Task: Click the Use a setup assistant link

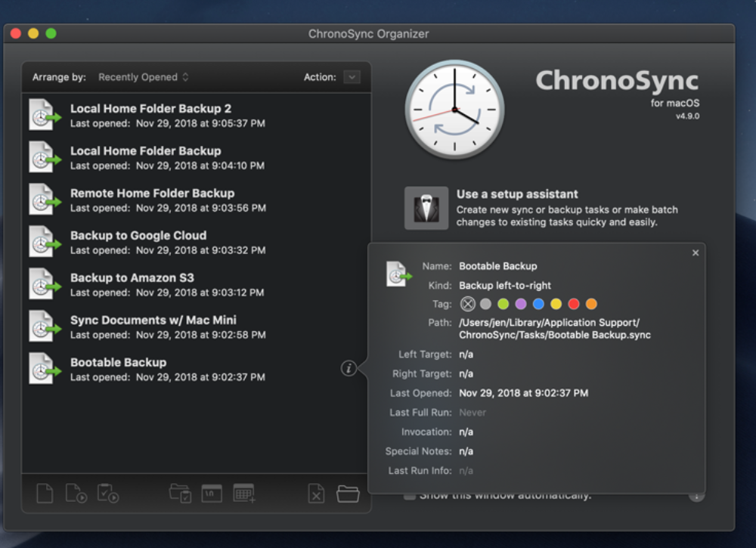Action: pyautogui.click(x=517, y=194)
